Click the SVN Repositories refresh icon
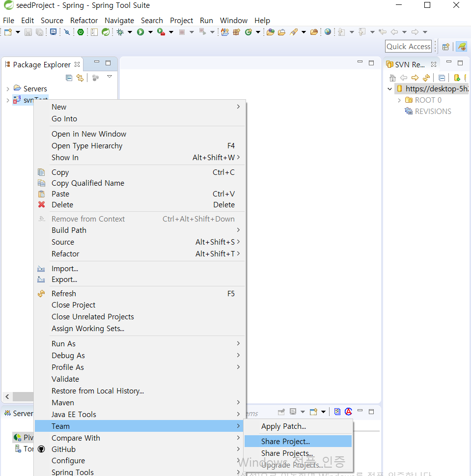Image resolution: width=471 pixels, height=476 pixels. [x=426, y=78]
